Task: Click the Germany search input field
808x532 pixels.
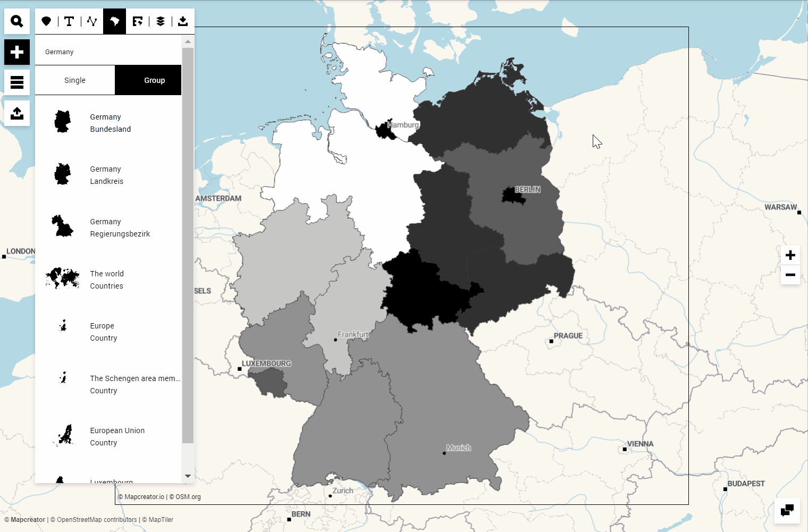Action: pyautogui.click(x=108, y=52)
